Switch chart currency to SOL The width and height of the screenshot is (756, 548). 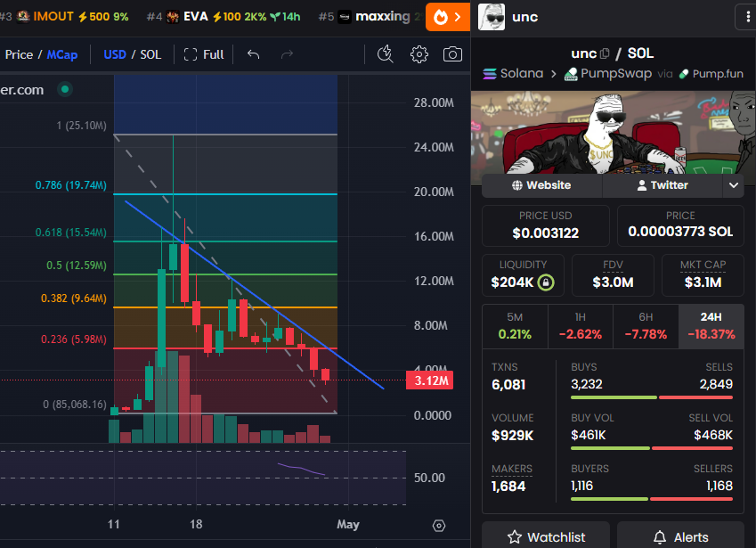150,54
